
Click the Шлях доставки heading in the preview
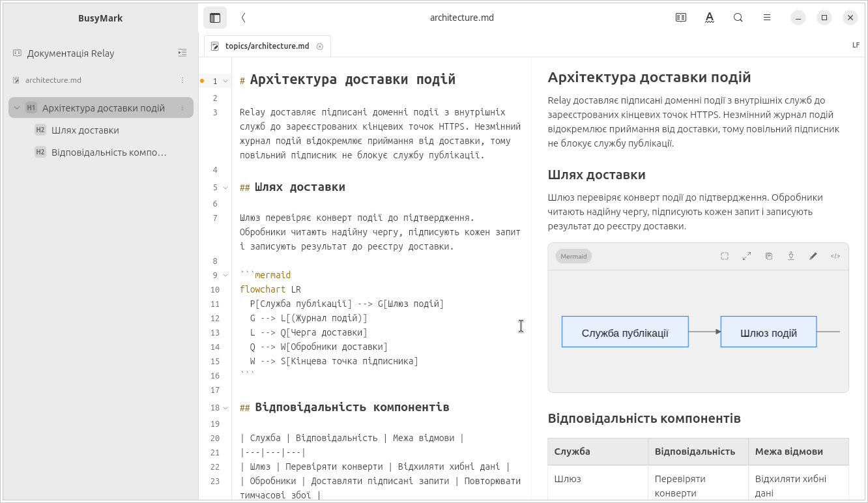pos(597,175)
